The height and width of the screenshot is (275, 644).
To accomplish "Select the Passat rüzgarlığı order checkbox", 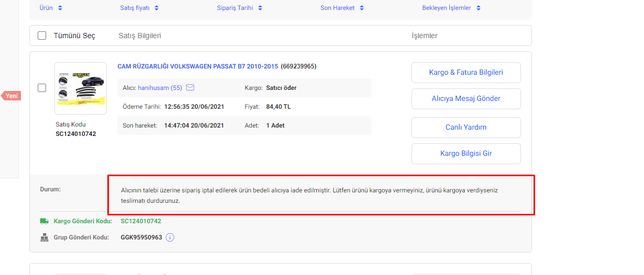I will pos(42,88).
